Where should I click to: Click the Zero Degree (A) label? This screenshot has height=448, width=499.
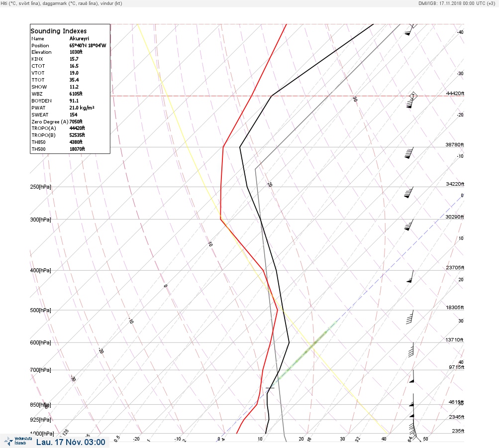point(50,121)
